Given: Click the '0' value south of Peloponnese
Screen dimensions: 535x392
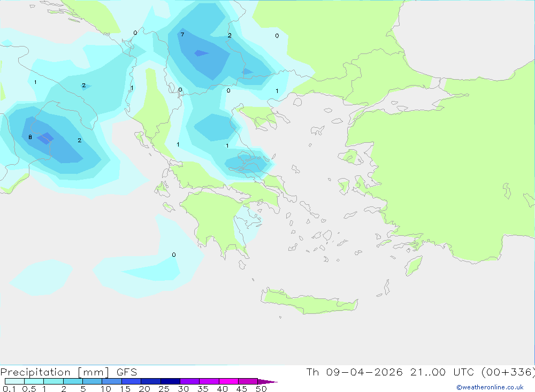Looking at the screenshot, I should pos(174,255).
